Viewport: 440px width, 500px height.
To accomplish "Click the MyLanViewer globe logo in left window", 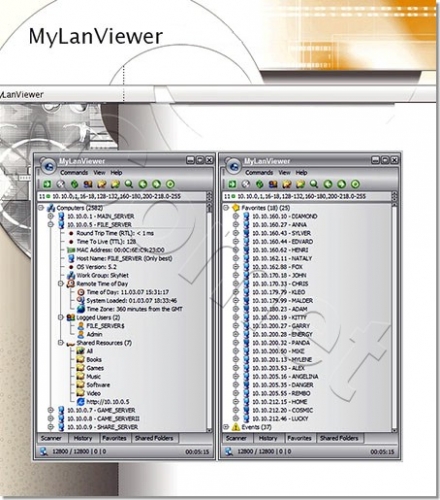I will tap(49, 166).
